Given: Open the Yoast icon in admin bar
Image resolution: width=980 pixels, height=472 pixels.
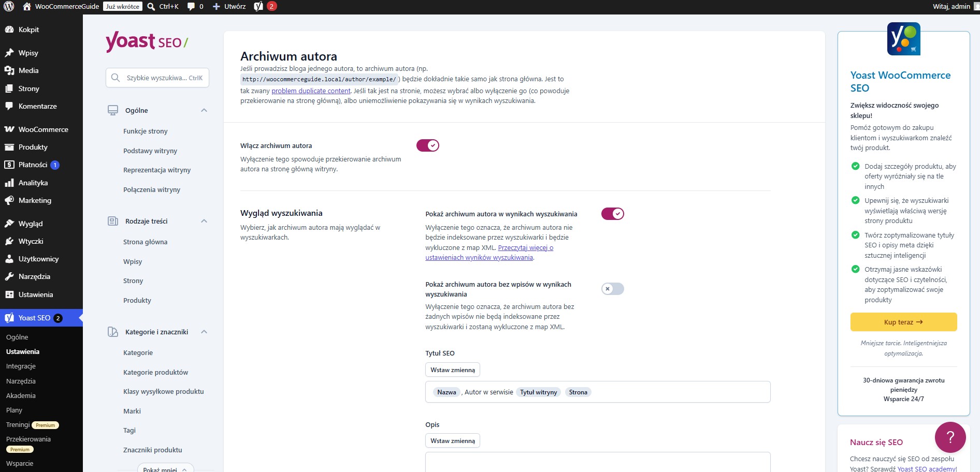Looking at the screenshot, I should (x=258, y=6).
